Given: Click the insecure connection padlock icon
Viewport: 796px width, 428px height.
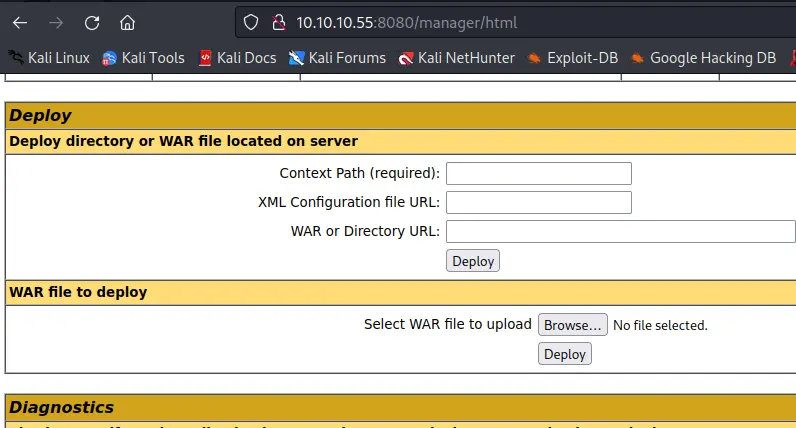Looking at the screenshot, I should coord(278,22).
